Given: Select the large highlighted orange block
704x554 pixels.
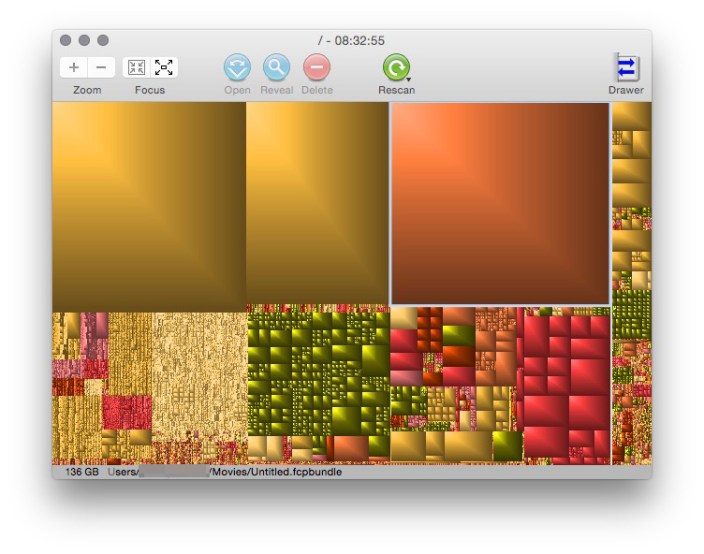Looking at the screenshot, I should click(500, 203).
